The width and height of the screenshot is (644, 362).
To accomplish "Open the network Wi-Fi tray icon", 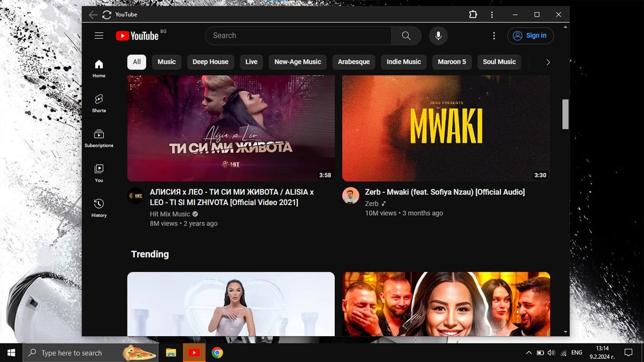I will click(563, 353).
